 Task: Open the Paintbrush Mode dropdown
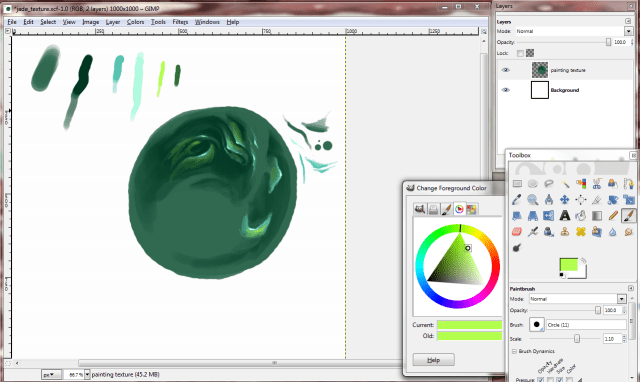[621, 299]
